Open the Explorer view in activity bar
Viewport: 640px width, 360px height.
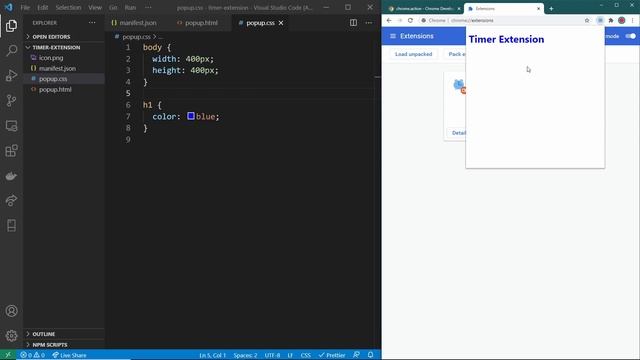pyautogui.click(x=11, y=26)
